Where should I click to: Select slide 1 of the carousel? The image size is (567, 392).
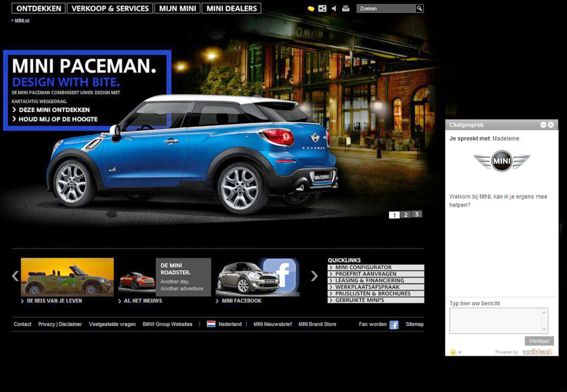click(394, 215)
